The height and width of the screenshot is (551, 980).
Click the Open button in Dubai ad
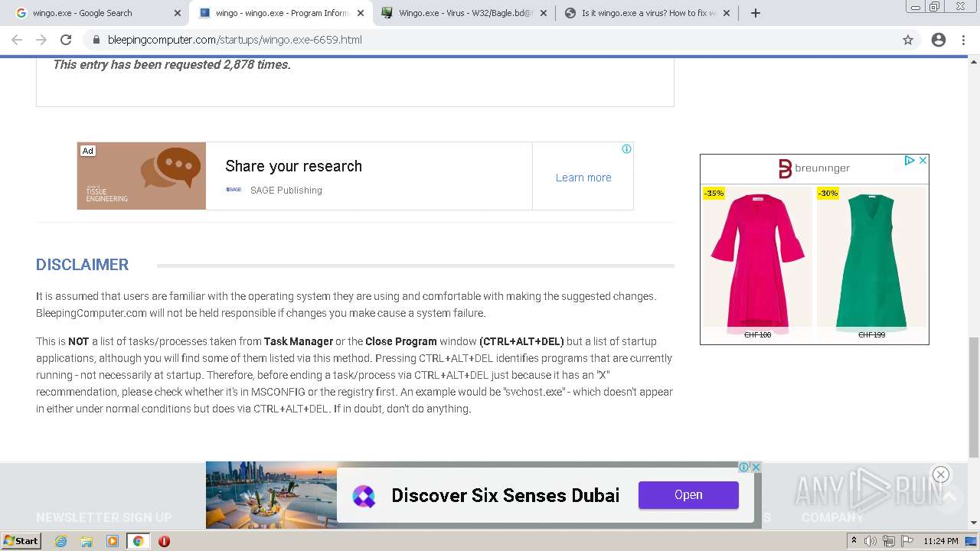coord(688,495)
